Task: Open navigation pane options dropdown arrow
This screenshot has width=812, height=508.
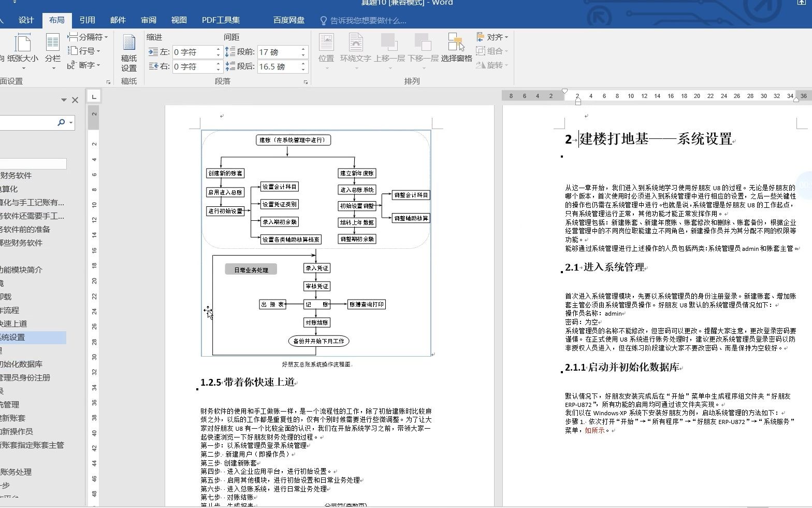Action: 64,100
